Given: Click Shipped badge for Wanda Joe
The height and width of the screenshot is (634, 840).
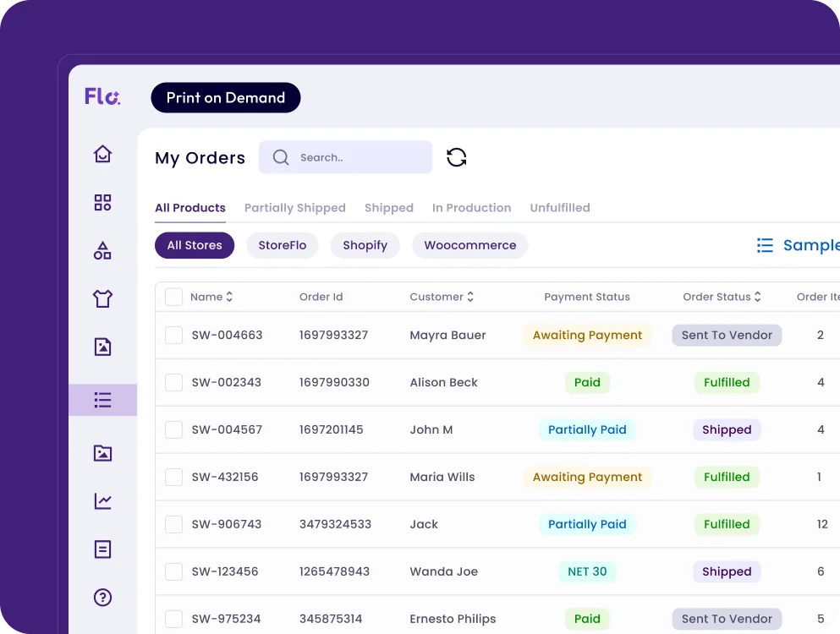Looking at the screenshot, I should point(727,571).
